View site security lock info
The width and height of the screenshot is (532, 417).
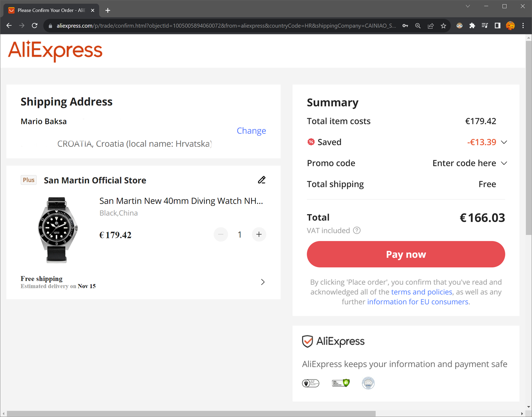50,26
